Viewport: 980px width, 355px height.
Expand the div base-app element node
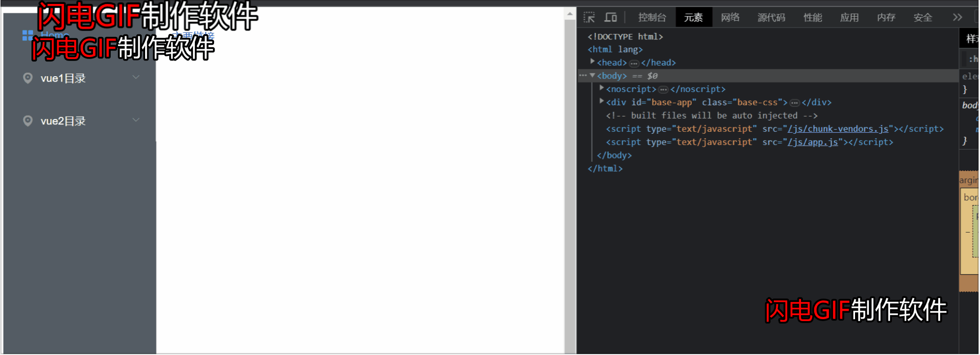click(x=601, y=101)
